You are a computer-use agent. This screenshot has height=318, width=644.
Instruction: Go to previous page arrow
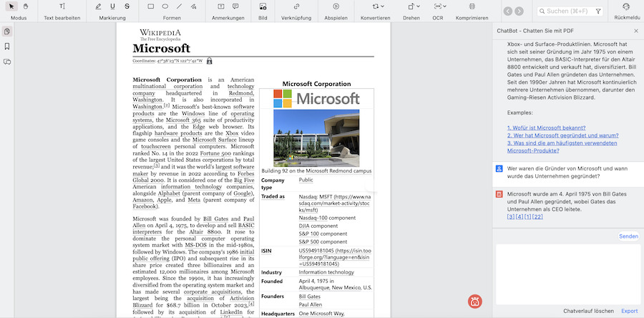[x=508, y=11]
